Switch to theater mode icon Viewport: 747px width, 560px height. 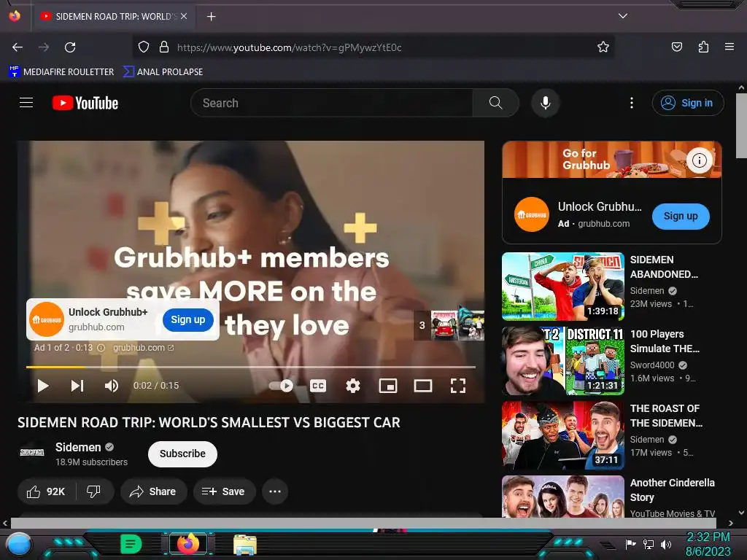(423, 386)
